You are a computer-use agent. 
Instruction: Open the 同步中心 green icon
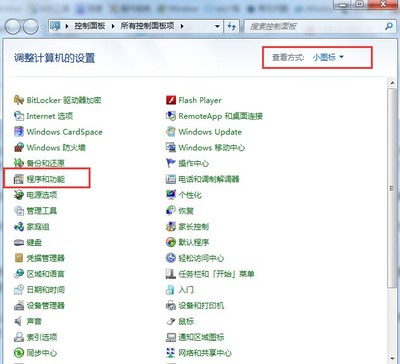pos(19,353)
